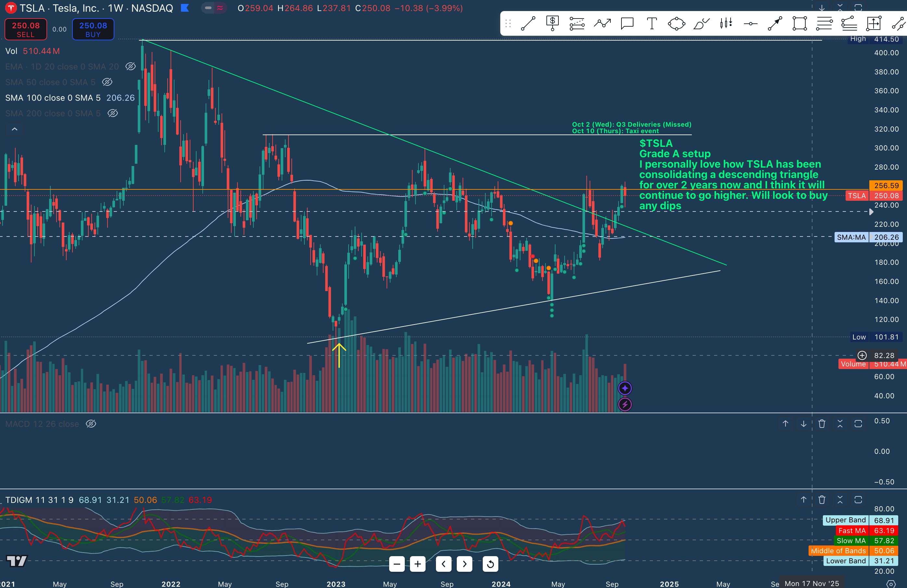Select the Horizontal Line tool
Viewport: 907px width, 588px height.
(x=750, y=24)
